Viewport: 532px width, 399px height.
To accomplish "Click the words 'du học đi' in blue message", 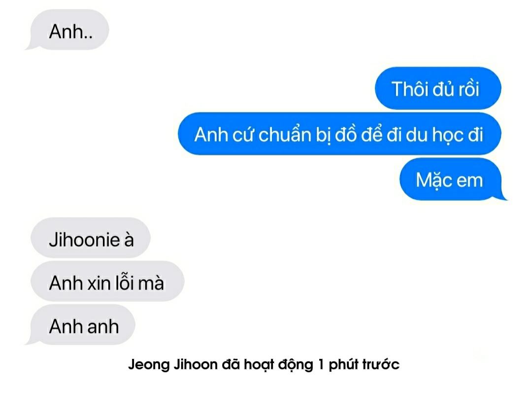I will [444, 135].
